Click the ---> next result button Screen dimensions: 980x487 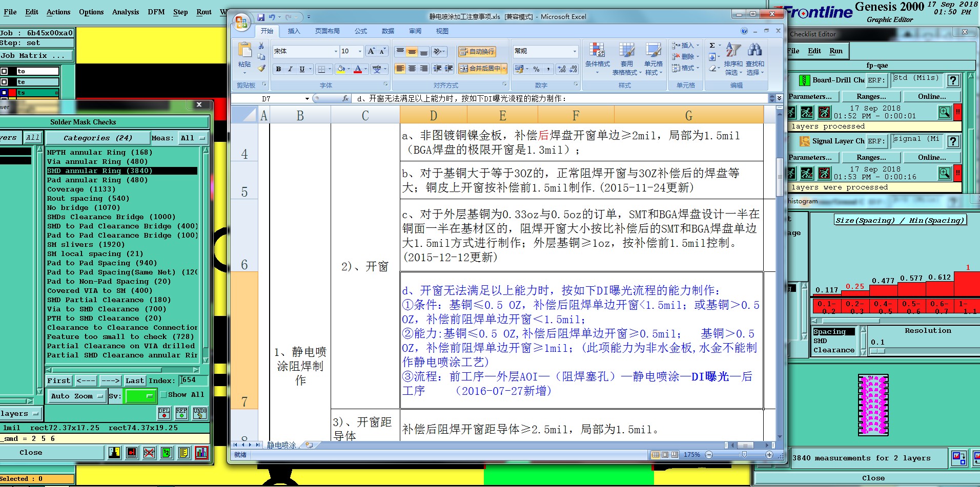(110, 380)
